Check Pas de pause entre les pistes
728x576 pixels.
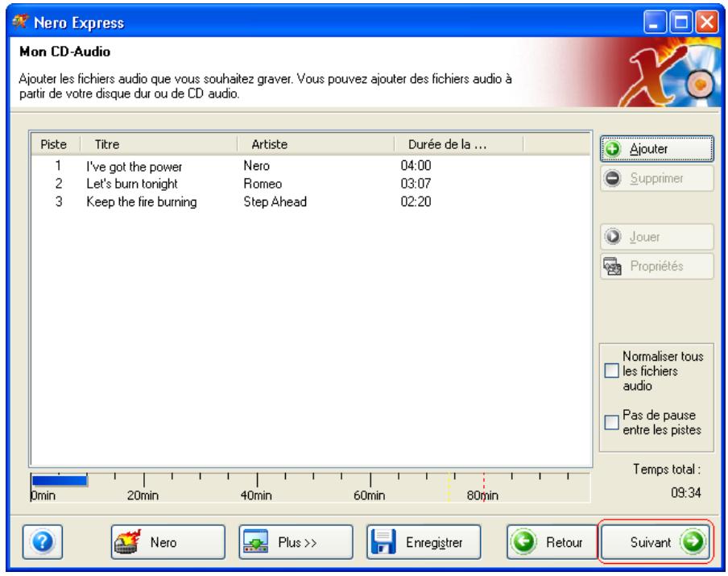[611, 422]
